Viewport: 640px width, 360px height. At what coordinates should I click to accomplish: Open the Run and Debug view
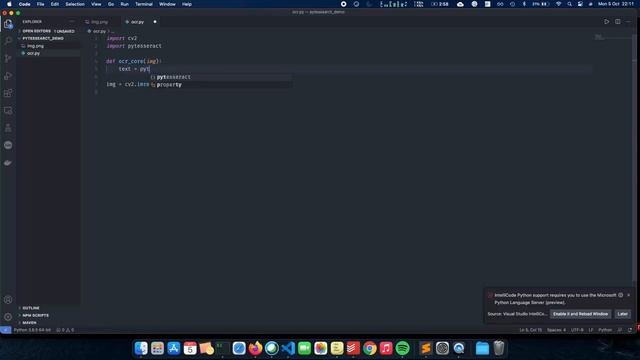(8, 76)
